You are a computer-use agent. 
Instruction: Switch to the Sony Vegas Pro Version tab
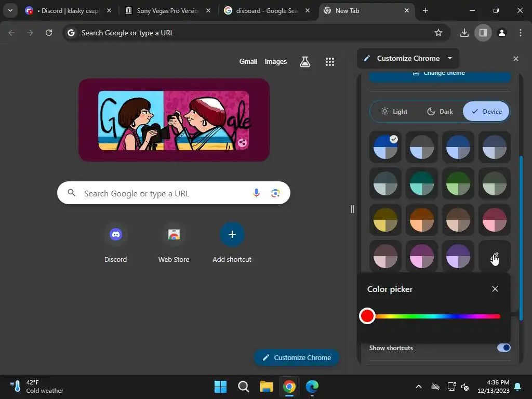point(168,11)
